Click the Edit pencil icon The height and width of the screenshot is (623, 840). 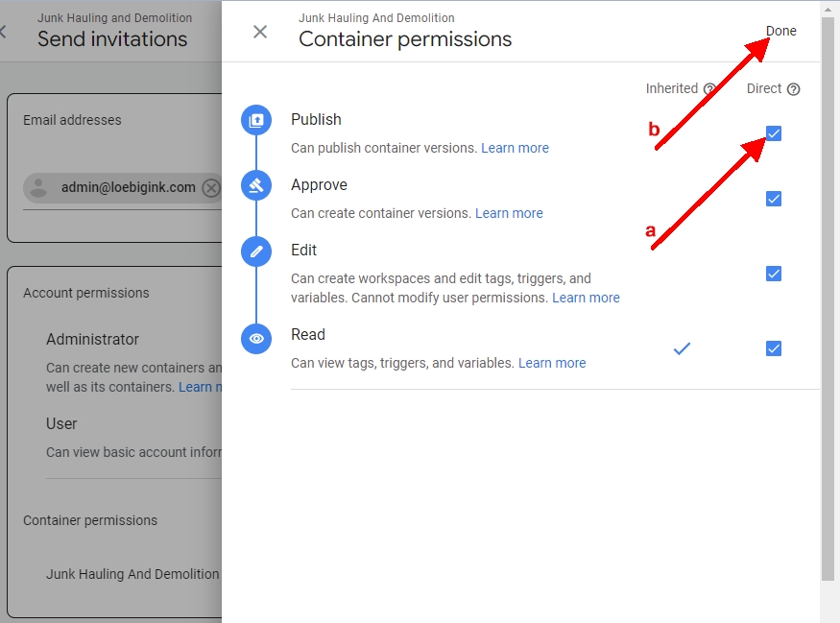256,251
